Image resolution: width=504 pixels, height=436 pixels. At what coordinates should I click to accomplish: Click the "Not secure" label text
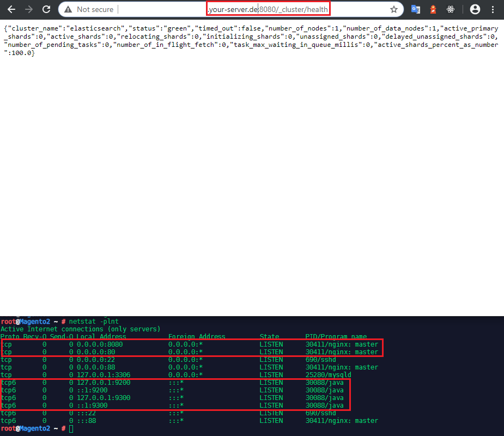click(x=95, y=9)
